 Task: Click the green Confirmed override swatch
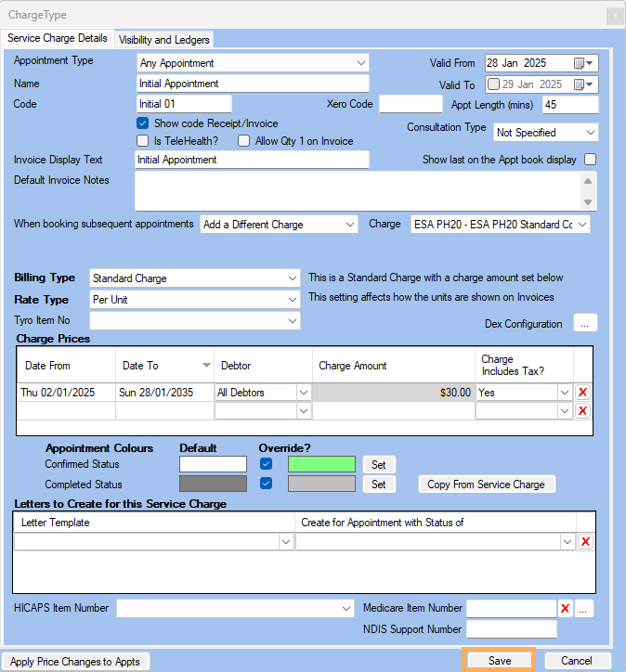(x=321, y=464)
